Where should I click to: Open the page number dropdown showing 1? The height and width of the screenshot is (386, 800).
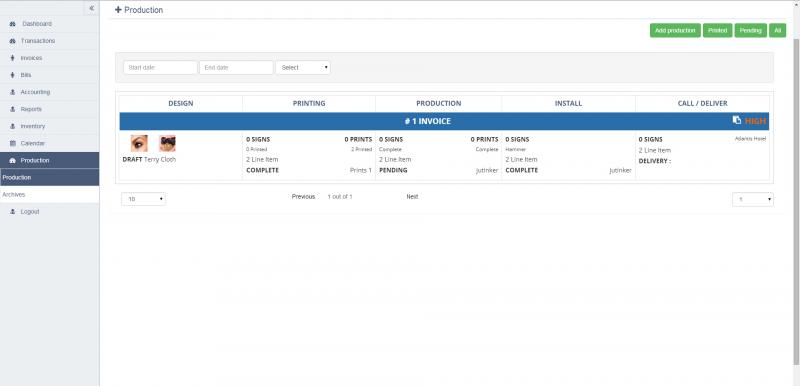tap(753, 199)
